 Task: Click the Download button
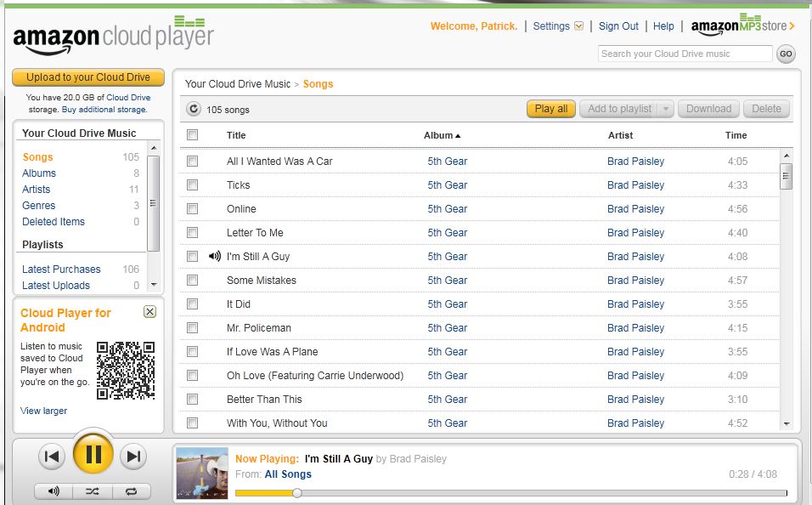pyautogui.click(x=708, y=109)
